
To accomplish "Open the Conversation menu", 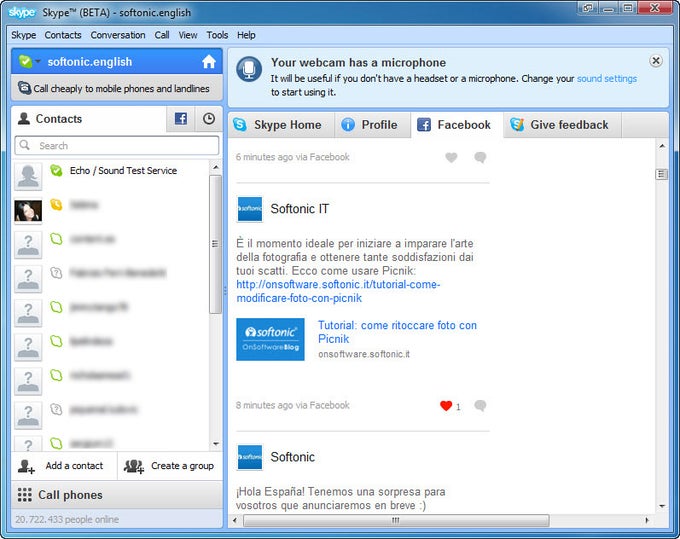I will coord(118,35).
